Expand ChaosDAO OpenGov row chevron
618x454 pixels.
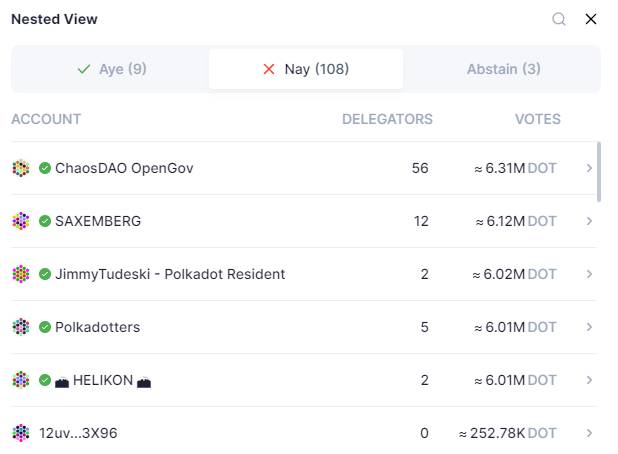[x=589, y=168]
